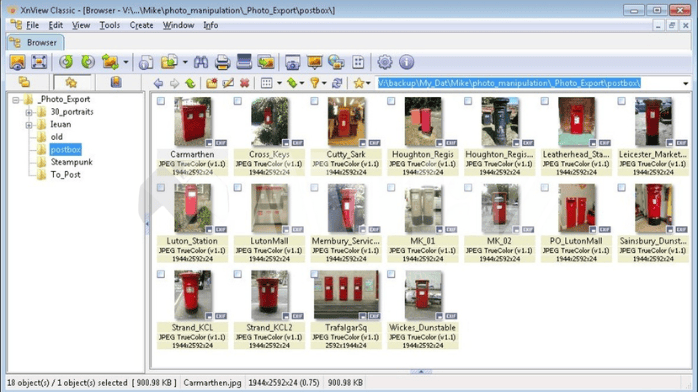Open the Info menu
698x392 pixels.
coord(211,25)
